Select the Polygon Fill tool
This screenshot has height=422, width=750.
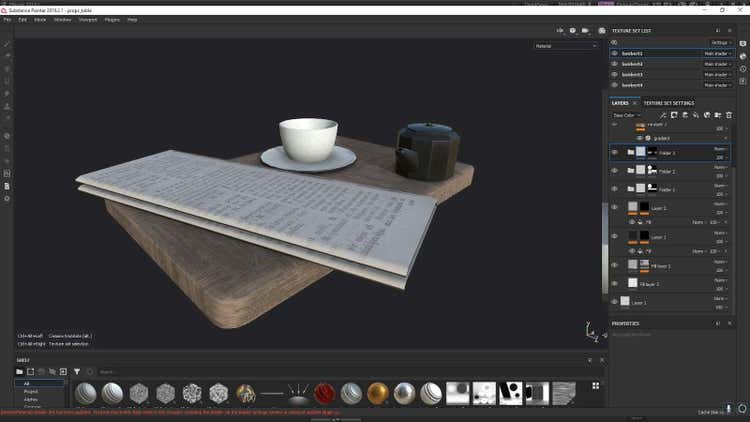click(7, 81)
